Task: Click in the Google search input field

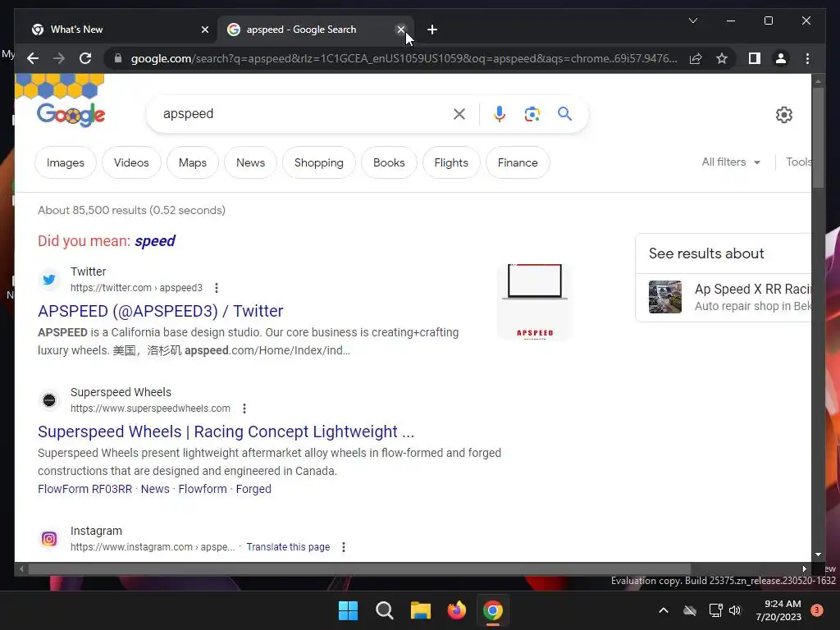Action: point(305,114)
